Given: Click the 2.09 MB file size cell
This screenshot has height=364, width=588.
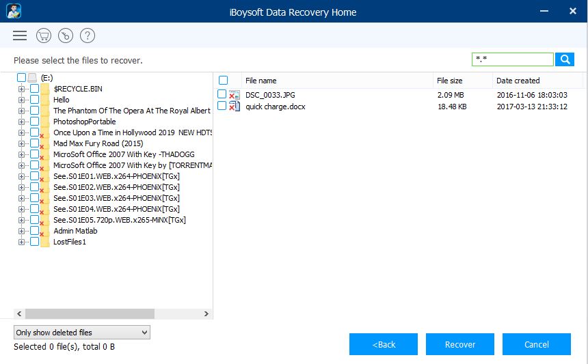Looking at the screenshot, I should click(451, 95).
